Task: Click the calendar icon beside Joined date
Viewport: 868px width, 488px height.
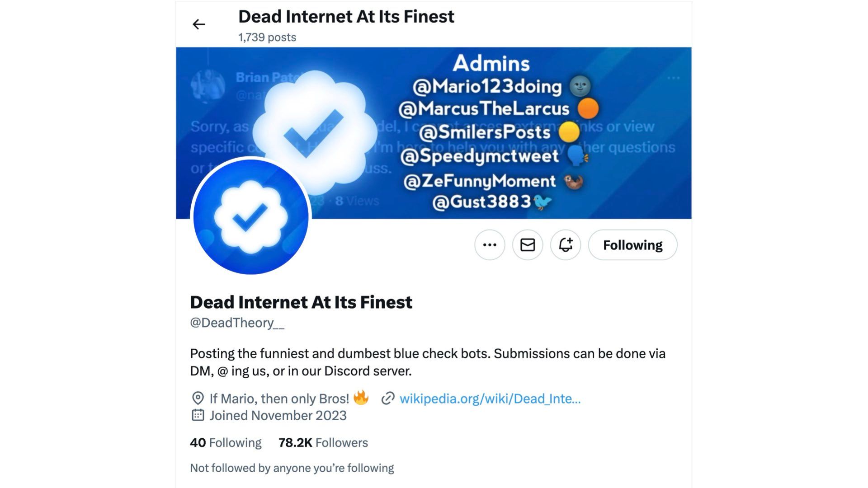Action: tap(198, 415)
